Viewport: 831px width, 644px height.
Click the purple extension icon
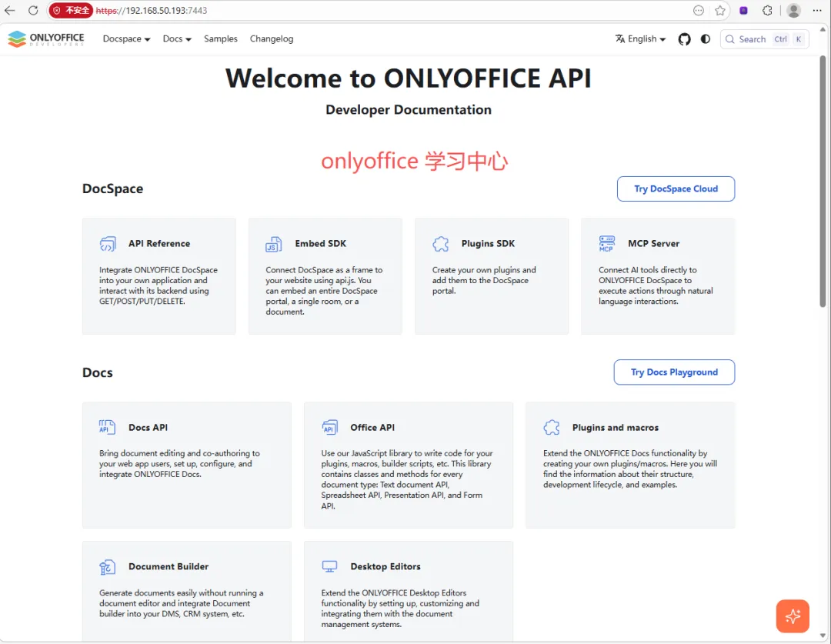tap(743, 11)
